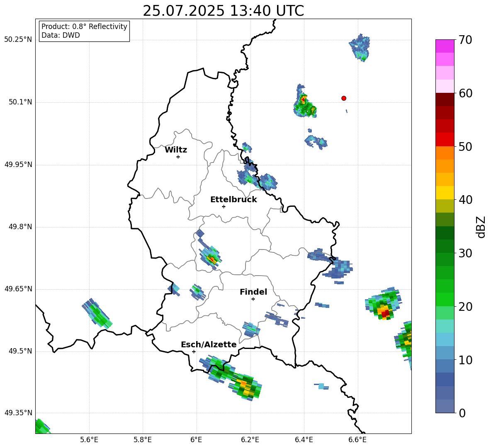Viewport: 491px width, 448px height.
Task: Click the '60' colorbar tick label
Action: [x=465, y=93]
